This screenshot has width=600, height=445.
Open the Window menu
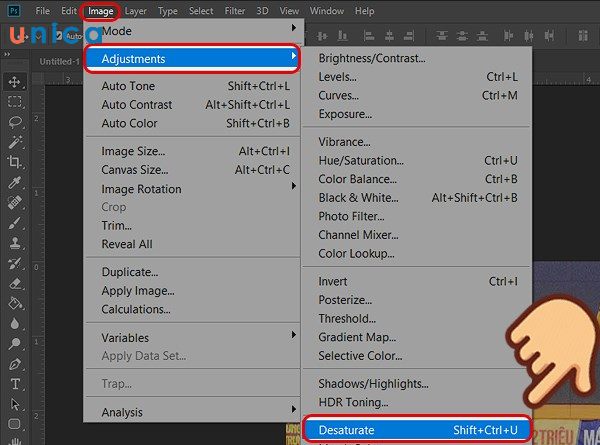326,11
